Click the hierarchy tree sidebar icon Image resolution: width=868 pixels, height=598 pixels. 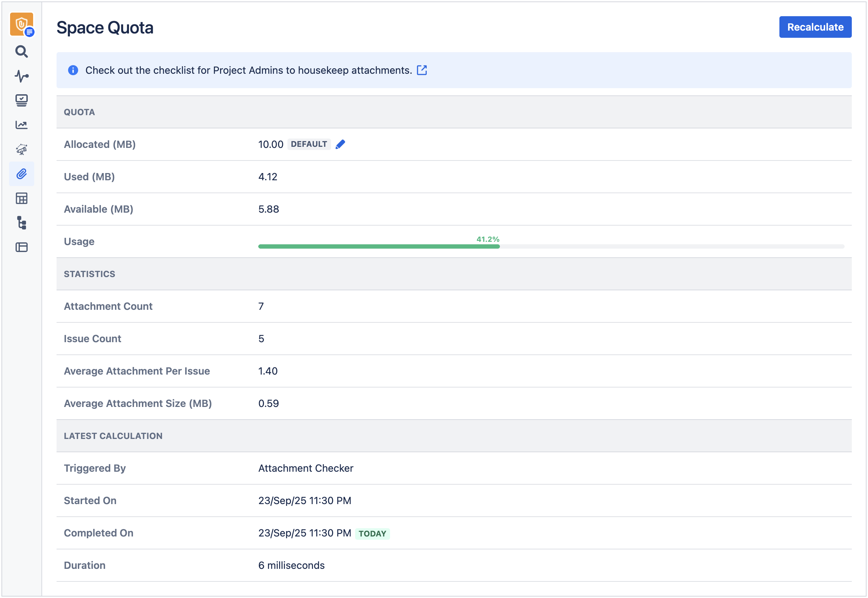(x=21, y=223)
